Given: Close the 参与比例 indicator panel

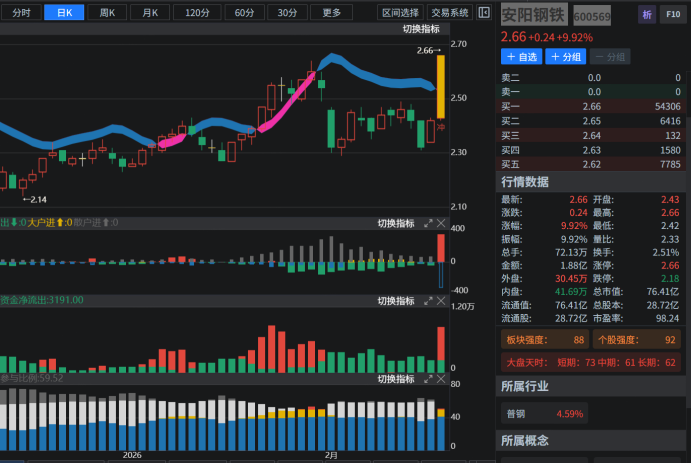Looking at the screenshot, I should [x=441, y=379].
